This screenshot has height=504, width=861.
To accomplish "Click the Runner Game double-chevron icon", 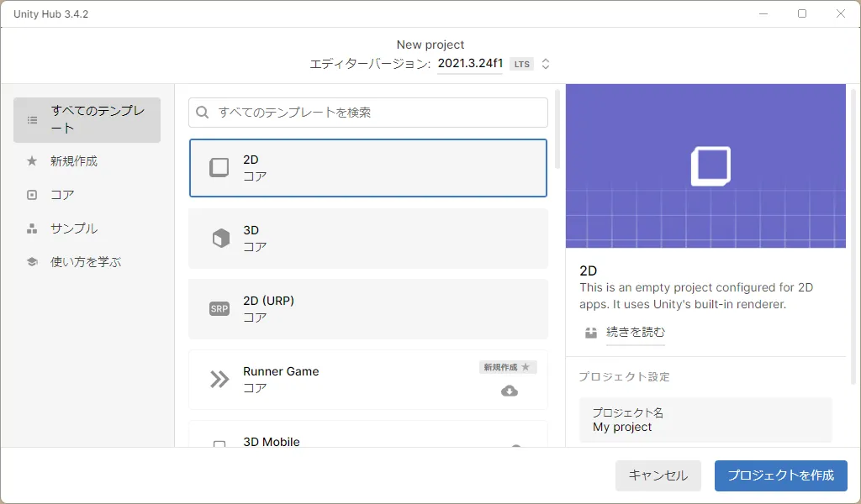I will click(219, 380).
